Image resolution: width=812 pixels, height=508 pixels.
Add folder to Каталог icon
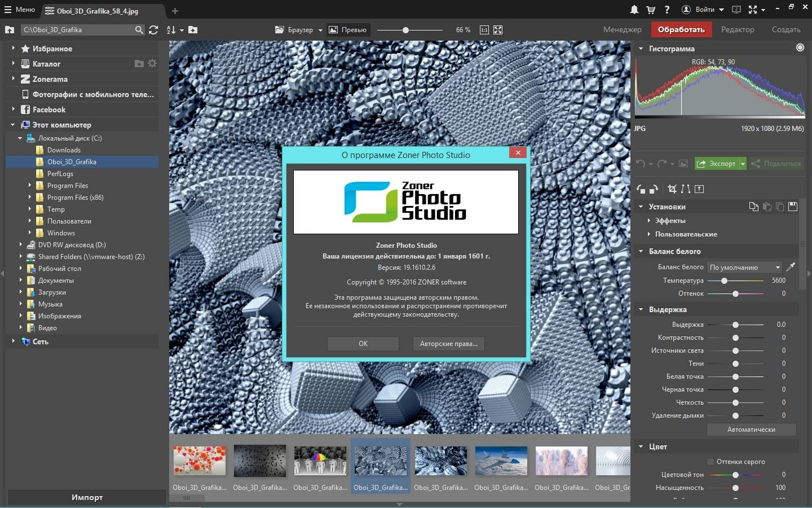click(x=139, y=64)
